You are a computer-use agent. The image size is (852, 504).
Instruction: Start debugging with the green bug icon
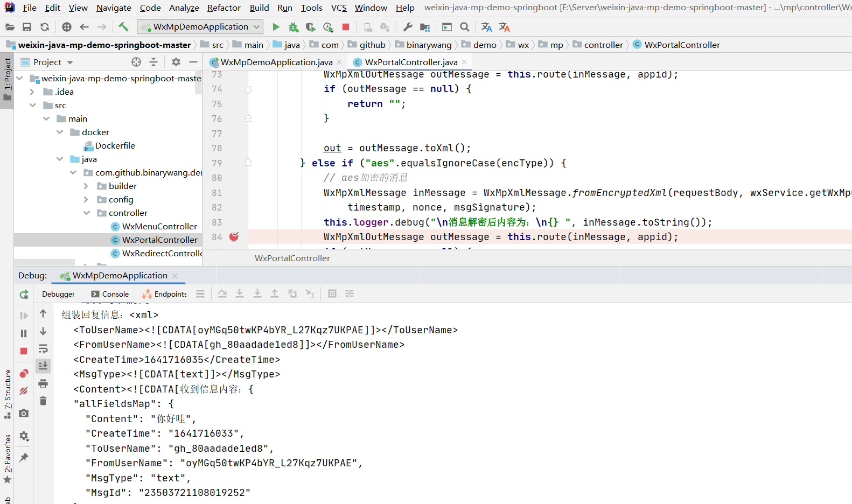click(293, 27)
